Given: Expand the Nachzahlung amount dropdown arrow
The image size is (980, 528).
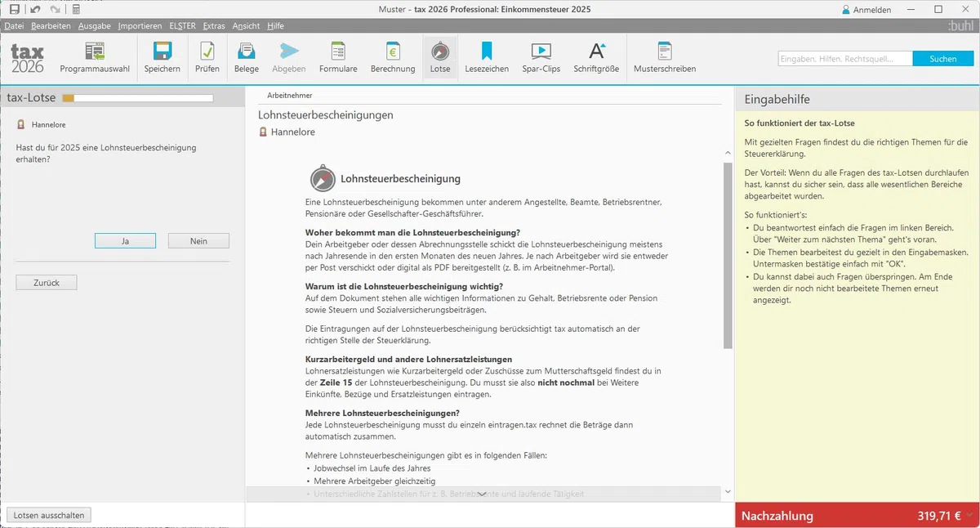Looking at the screenshot, I should point(969,515).
